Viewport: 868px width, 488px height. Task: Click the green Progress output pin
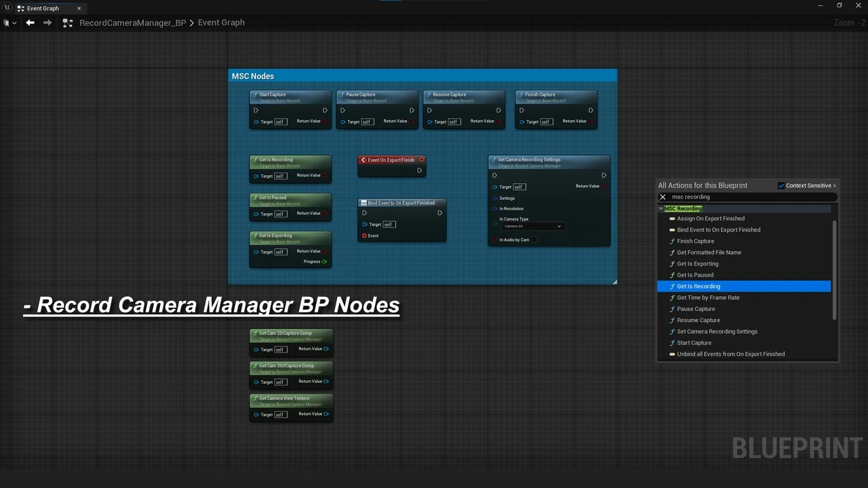325,262
